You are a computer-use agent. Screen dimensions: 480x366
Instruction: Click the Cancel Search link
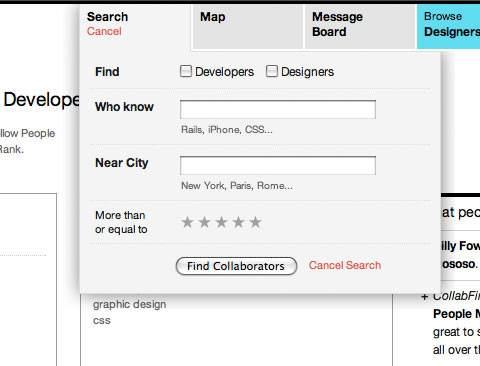tap(345, 265)
